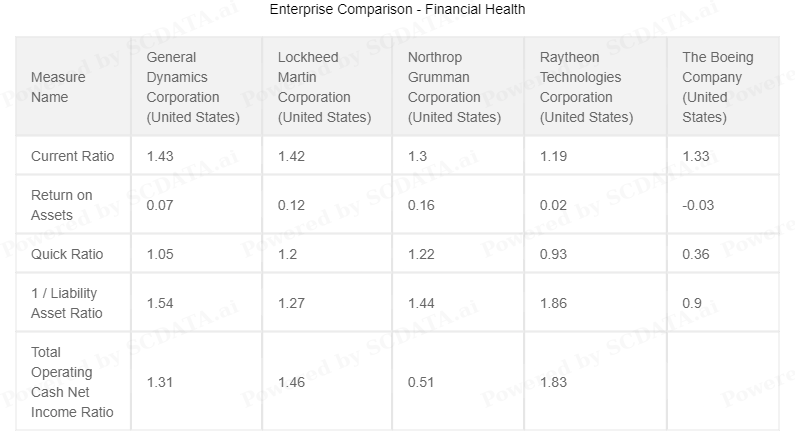795x431 pixels.
Task: Click the empty Boeing operating cash cell
Action: 723,381
